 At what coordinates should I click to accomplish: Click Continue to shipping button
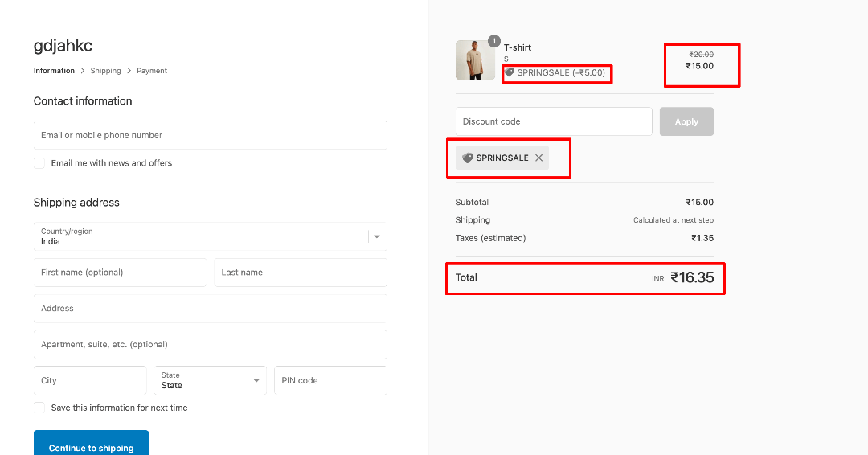tap(92, 445)
